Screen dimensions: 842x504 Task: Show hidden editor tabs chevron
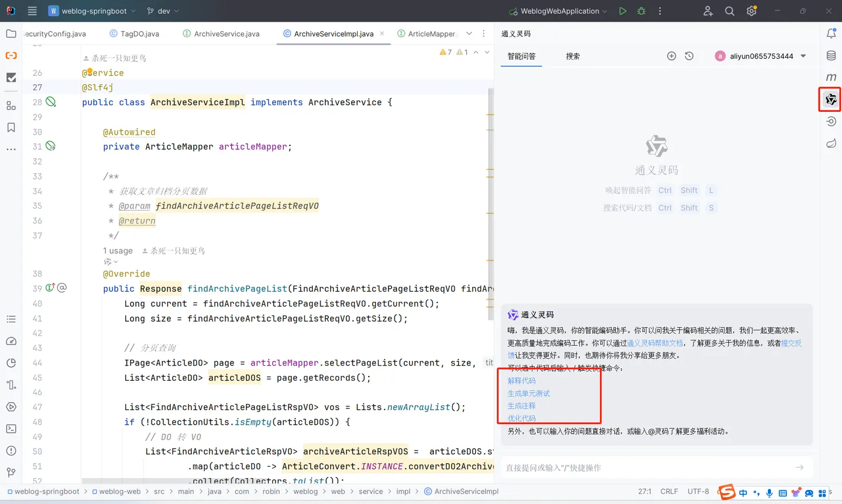coord(469,34)
